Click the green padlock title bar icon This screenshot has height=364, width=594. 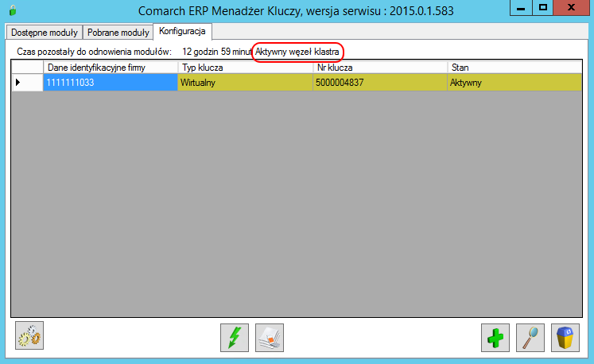tap(13, 10)
